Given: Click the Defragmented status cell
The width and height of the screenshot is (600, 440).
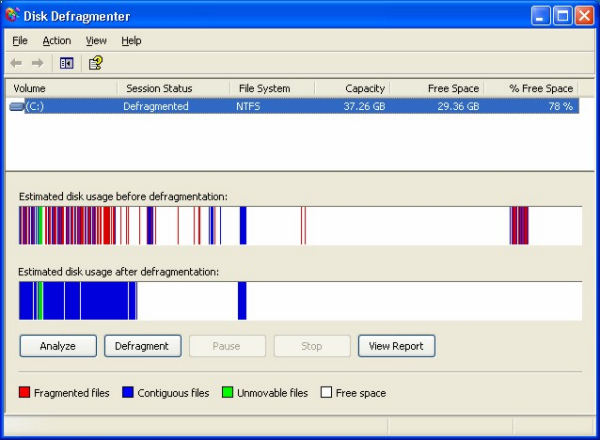Looking at the screenshot, I should pyautogui.click(x=156, y=106).
